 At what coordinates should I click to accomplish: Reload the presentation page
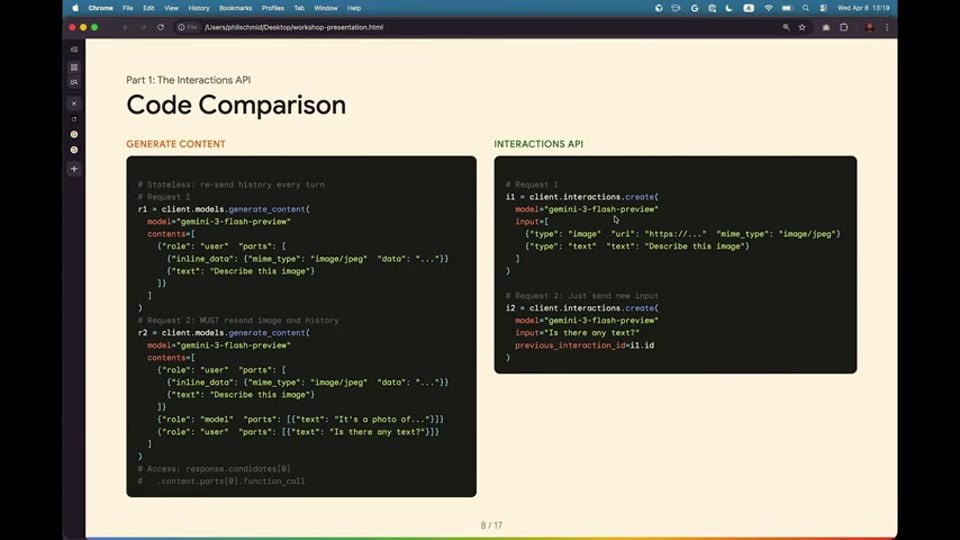tap(160, 27)
